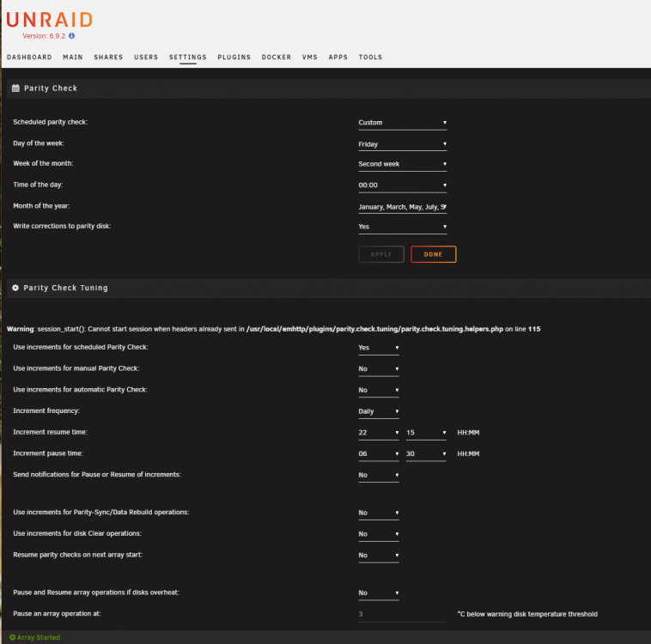Open Write corrections to parity disk dropdown
Screen dimensions: 651x644
pos(402,227)
